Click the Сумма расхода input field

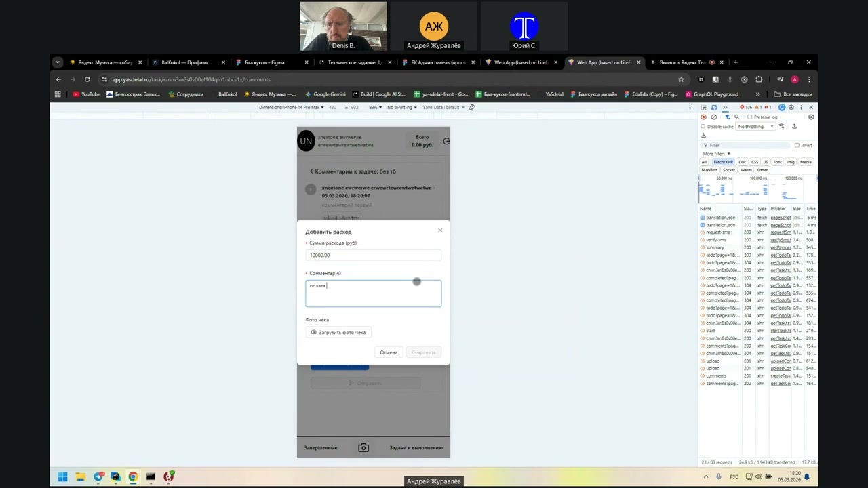point(373,256)
